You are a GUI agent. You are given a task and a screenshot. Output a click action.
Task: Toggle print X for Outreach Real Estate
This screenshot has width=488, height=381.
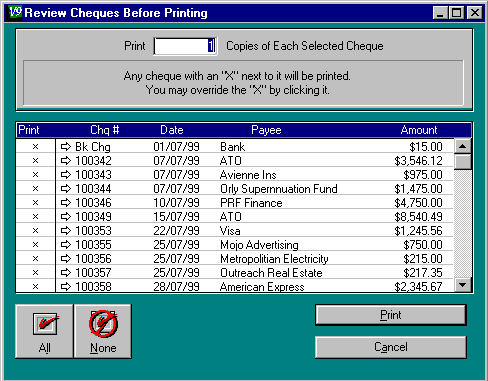tap(35, 272)
